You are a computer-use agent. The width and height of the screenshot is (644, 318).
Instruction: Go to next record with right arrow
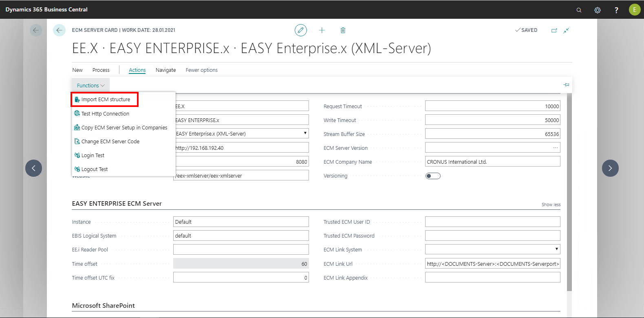coord(610,168)
